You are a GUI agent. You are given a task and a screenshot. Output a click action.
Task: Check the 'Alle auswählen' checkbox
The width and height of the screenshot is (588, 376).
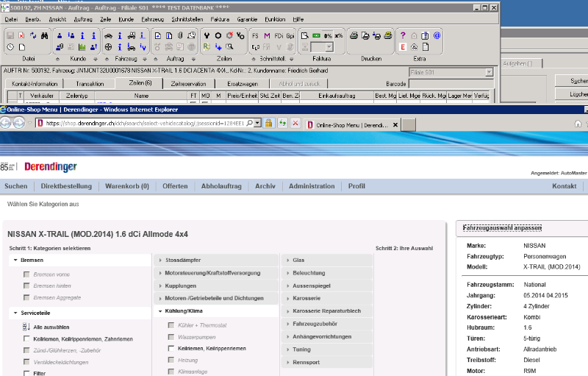(x=26, y=327)
